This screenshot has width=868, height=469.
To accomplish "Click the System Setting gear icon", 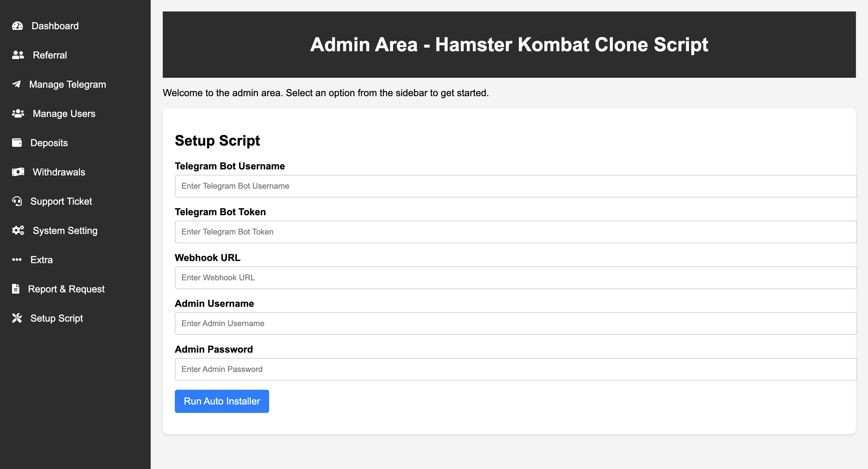I will 17,231.
